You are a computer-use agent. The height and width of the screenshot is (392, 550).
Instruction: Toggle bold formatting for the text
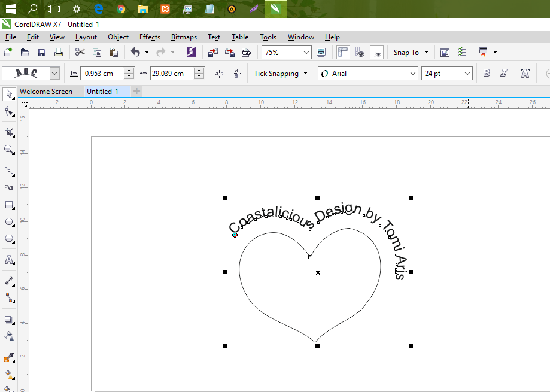(487, 72)
